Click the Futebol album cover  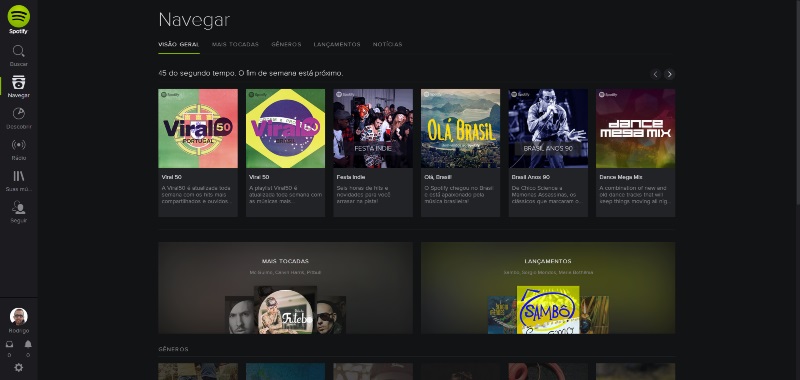(285, 310)
